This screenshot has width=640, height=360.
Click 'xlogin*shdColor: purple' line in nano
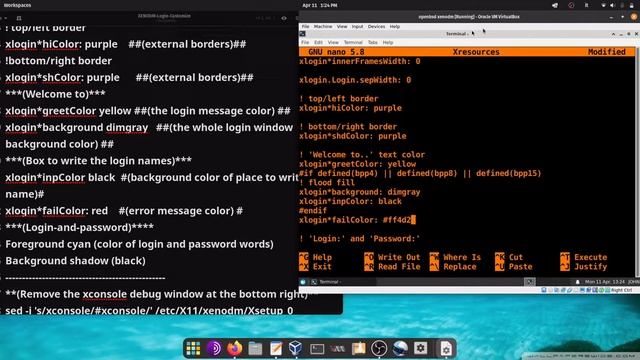352,136
